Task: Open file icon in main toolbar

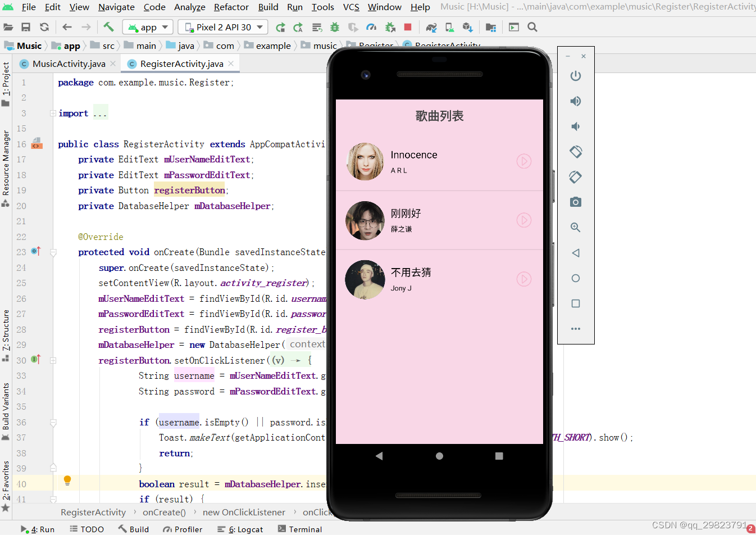Action: 8,27
